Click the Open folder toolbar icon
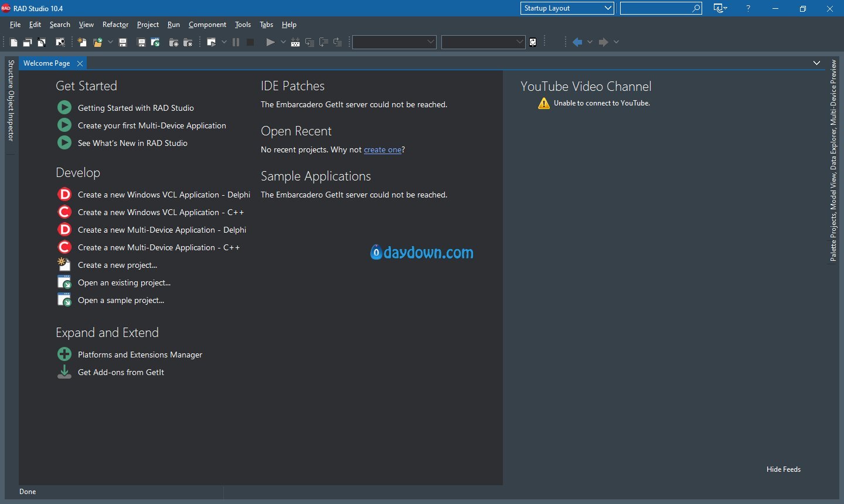The height and width of the screenshot is (504, 844). click(98, 42)
